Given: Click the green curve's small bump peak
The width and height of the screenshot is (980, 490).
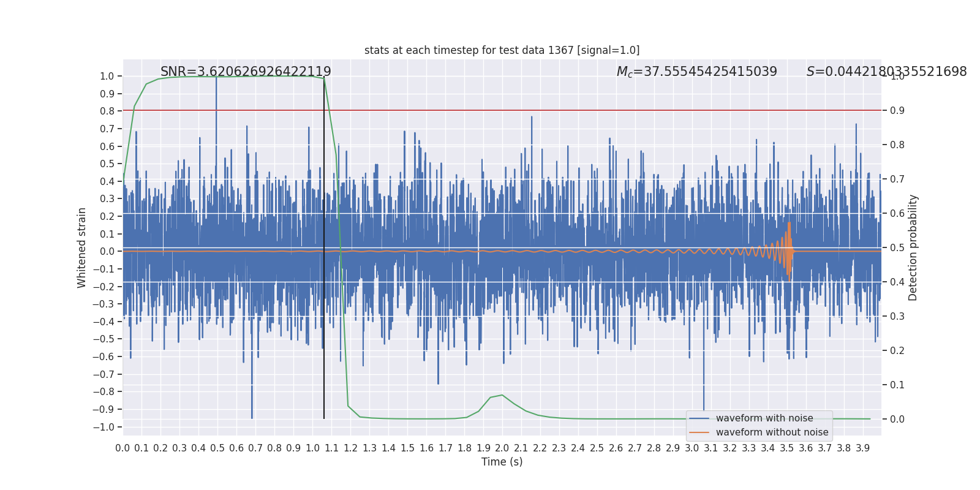Looking at the screenshot, I should (x=502, y=395).
